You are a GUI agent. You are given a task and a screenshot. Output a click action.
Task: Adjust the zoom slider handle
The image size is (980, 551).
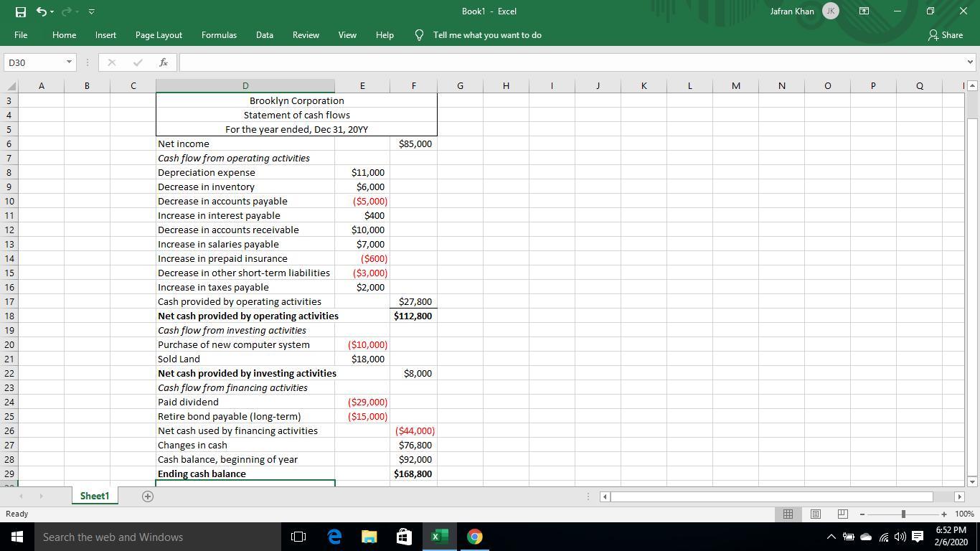(x=903, y=514)
